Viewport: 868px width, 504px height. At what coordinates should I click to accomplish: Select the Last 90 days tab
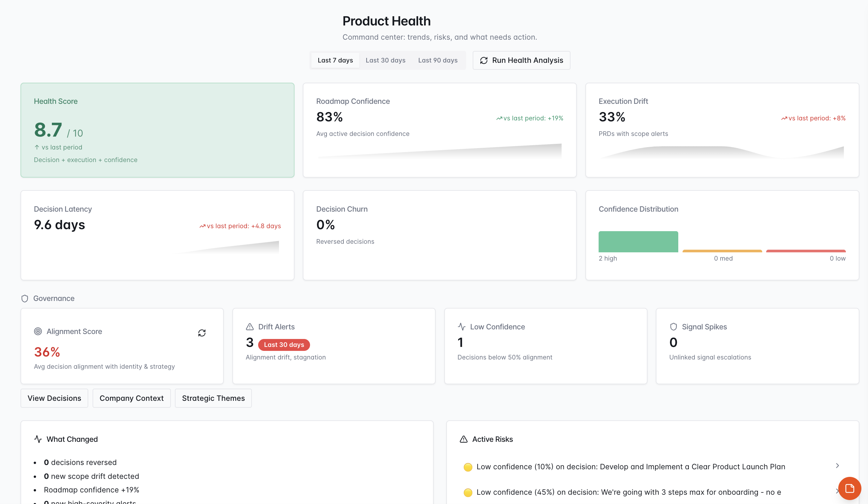tap(438, 60)
